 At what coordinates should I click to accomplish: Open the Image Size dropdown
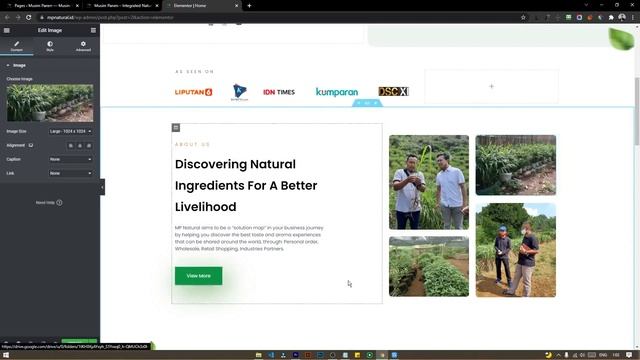(x=70, y=131)
